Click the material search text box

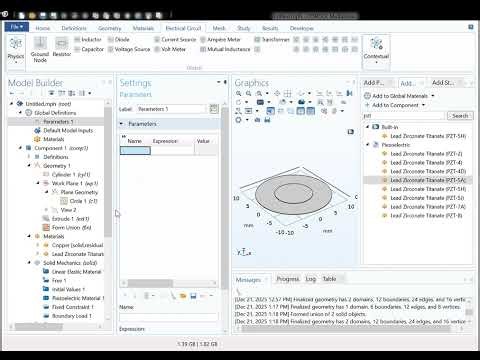[x=404, y=116]
